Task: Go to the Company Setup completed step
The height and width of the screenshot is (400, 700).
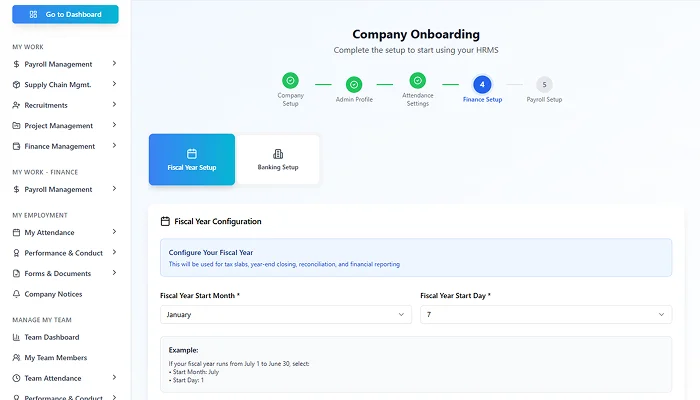Action: [290, 81]
